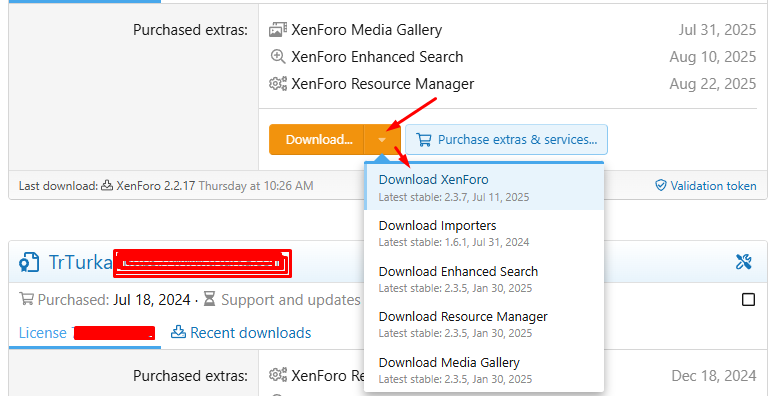773x396 pixels.
Task: Click the Dec 18, 2024 date
Action: pyautogui.click(x=714, y=376)
